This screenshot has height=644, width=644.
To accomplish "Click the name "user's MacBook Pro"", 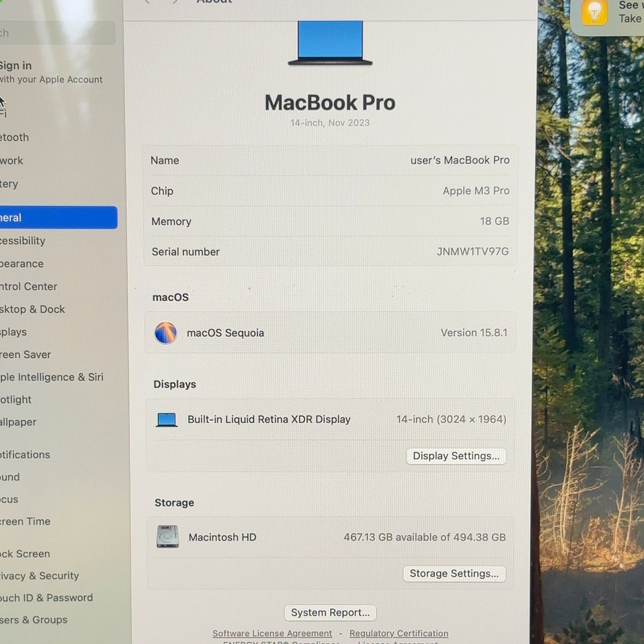I will 460,160.
